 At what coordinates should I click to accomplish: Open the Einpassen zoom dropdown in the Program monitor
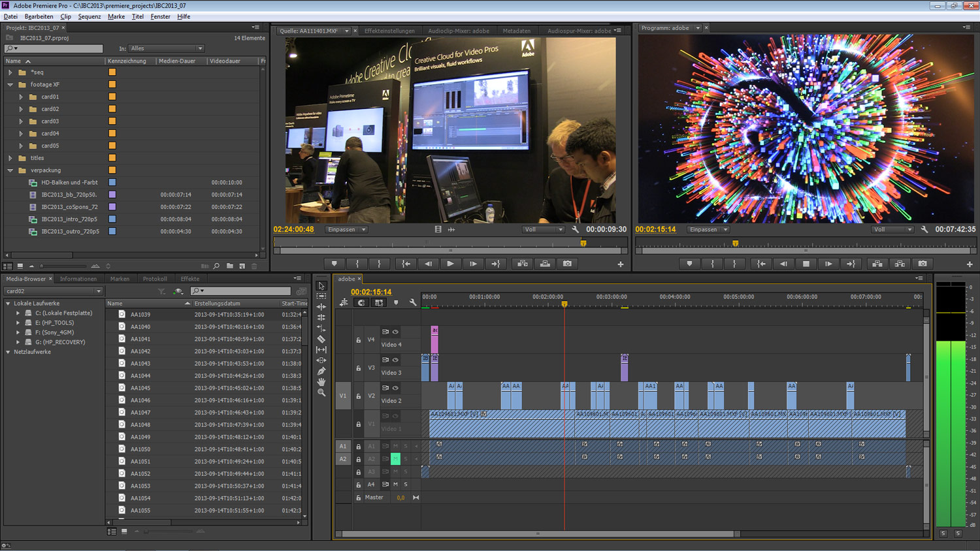click(708, 230)
